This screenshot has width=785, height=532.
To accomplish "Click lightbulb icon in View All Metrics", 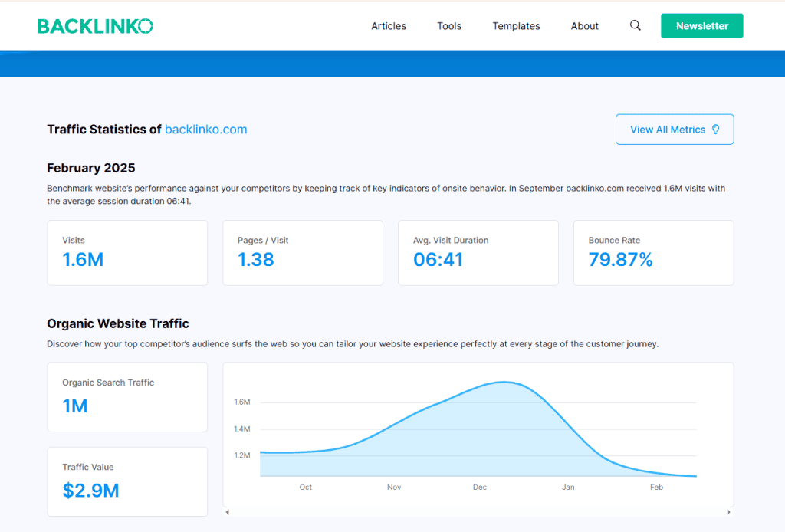I will click(716, 130).
